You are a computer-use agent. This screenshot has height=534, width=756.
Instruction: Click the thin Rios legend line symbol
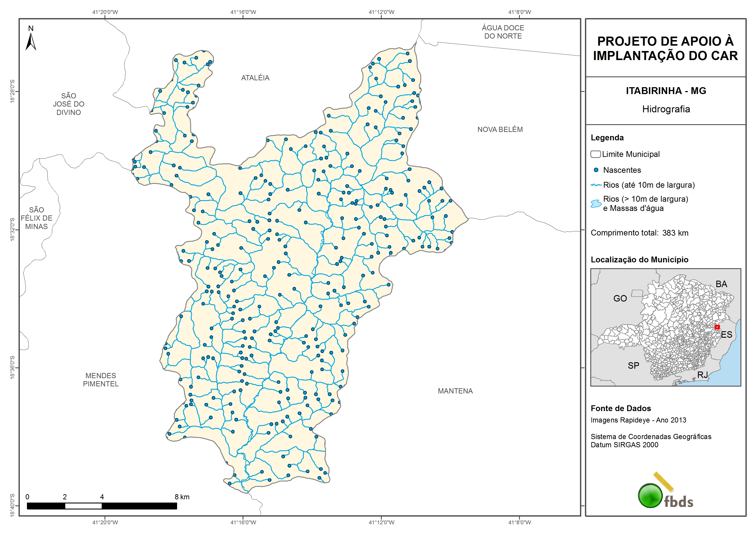(596, 185)
